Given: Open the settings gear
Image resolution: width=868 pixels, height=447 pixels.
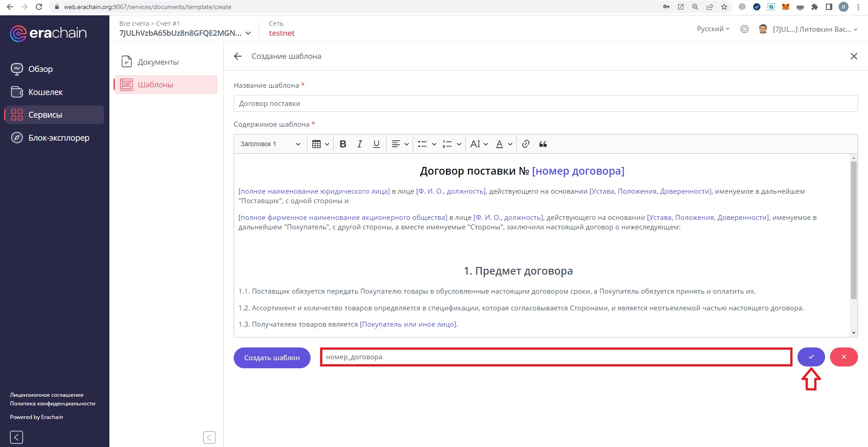Looking at the screenshot, I should (745, 29).
